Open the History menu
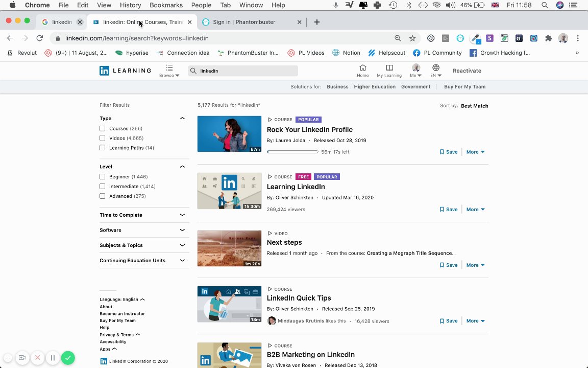The height and width of the screenshot is (368, 588). coord(131,5)
